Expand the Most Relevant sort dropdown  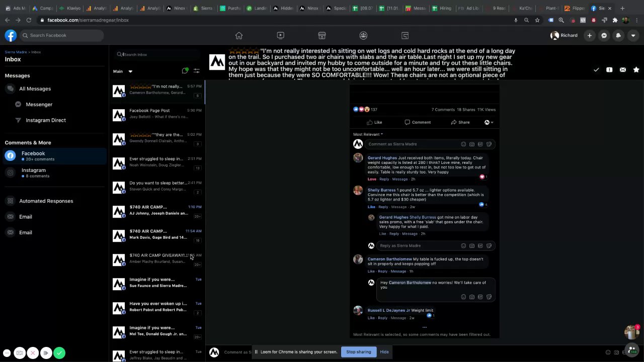[x=368, y=134]
